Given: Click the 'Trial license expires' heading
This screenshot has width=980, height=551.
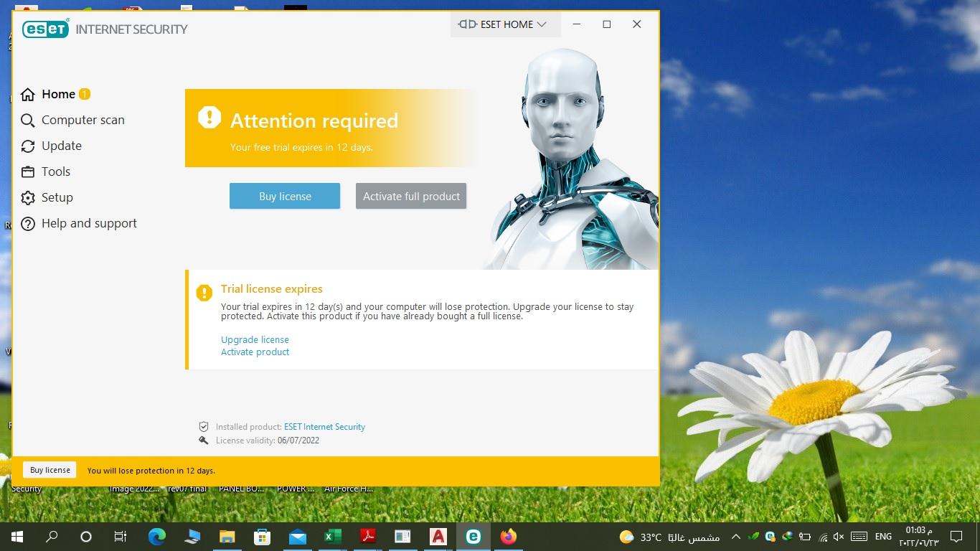Looking at the screenshot, I should point(272,288).
